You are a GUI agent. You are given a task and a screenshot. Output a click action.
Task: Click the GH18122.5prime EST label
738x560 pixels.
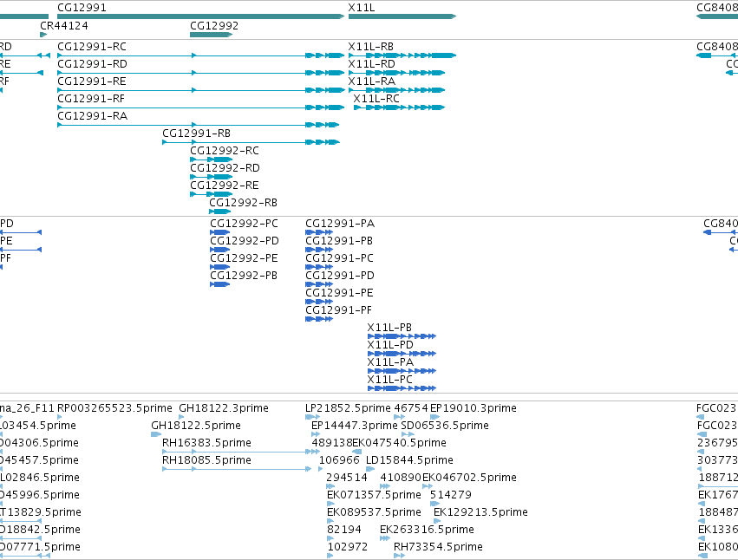click(x=196, y=426)
